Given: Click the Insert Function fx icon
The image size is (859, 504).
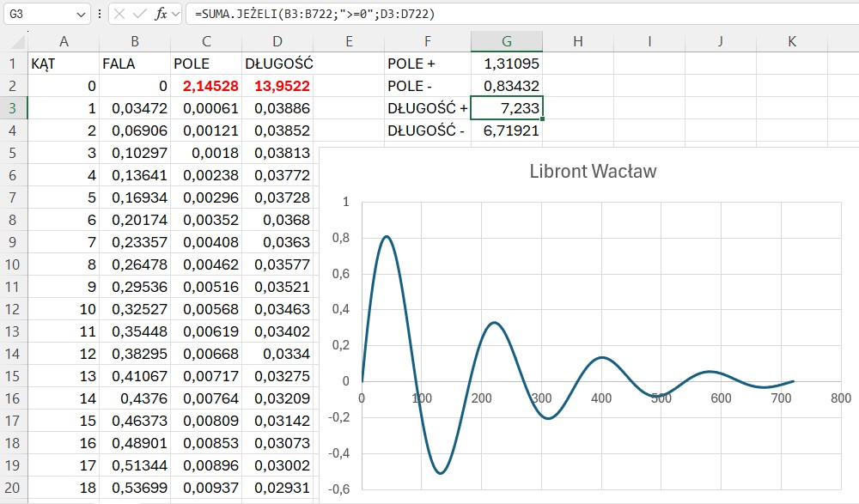Looking at the screenshot, I should 160,15.
